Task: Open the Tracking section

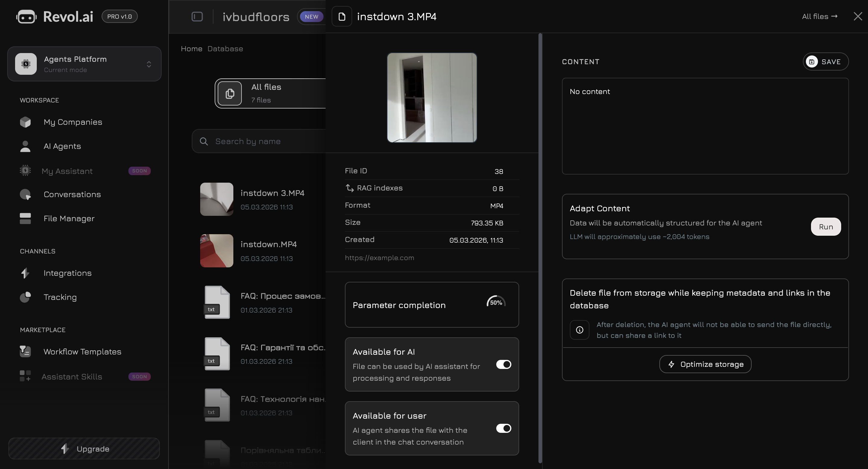Action: click(60, 297)
